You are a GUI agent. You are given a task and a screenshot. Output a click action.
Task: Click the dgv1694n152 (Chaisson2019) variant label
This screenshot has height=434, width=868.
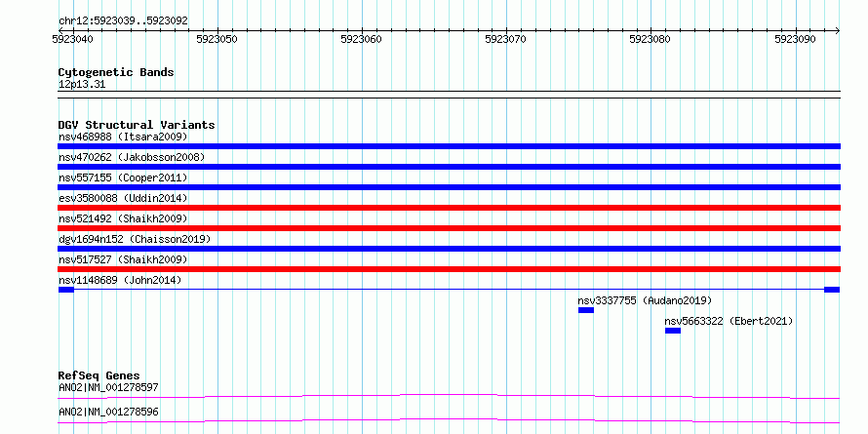pos(135,239)
